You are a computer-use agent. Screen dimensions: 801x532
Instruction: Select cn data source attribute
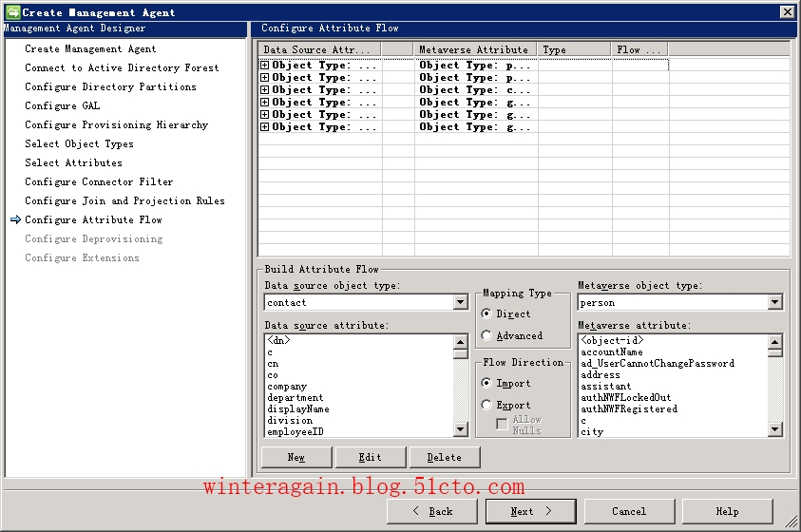click(273, 364)
